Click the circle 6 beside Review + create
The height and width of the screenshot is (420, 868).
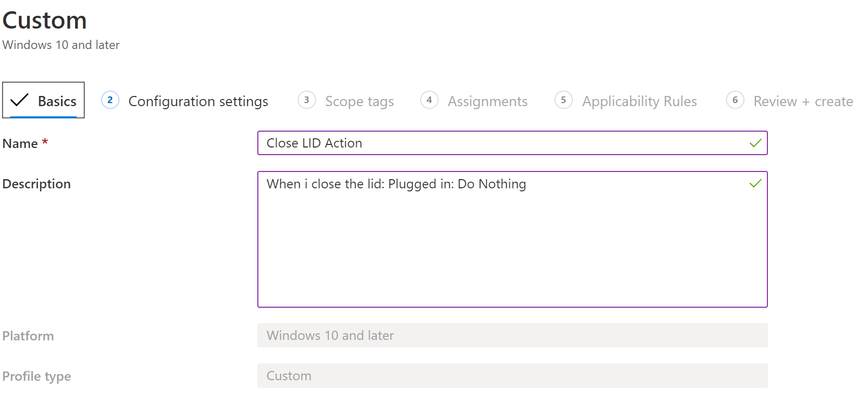(735, 101)
